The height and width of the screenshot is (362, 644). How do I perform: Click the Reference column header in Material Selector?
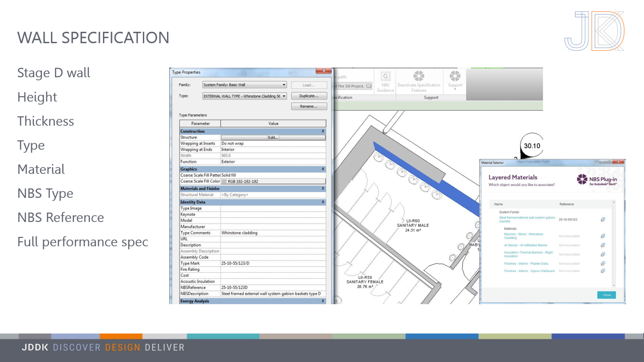566,204
